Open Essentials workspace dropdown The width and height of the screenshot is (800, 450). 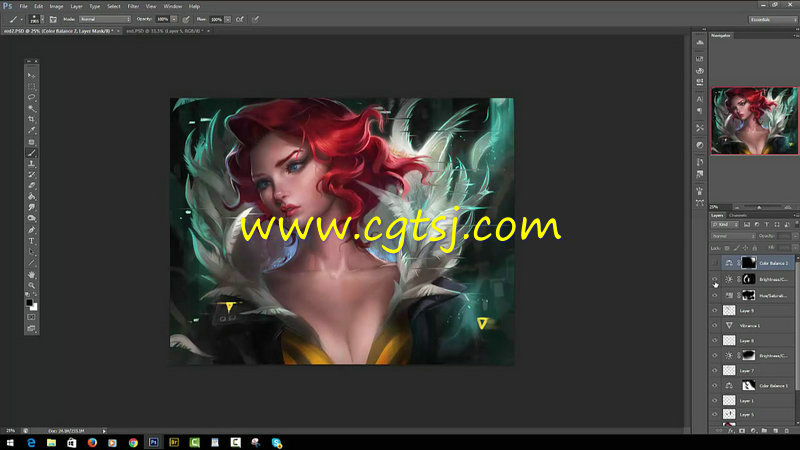click(773, 19)
